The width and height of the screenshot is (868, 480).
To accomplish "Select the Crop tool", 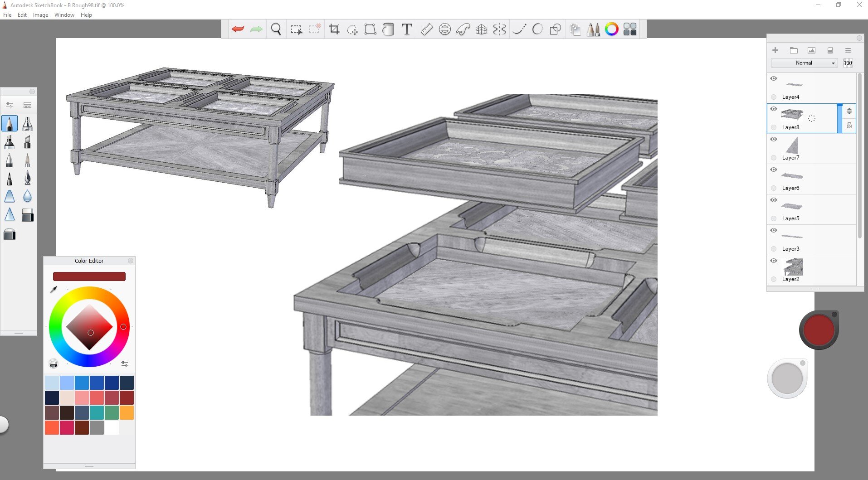I will click(x=334, y=29).
